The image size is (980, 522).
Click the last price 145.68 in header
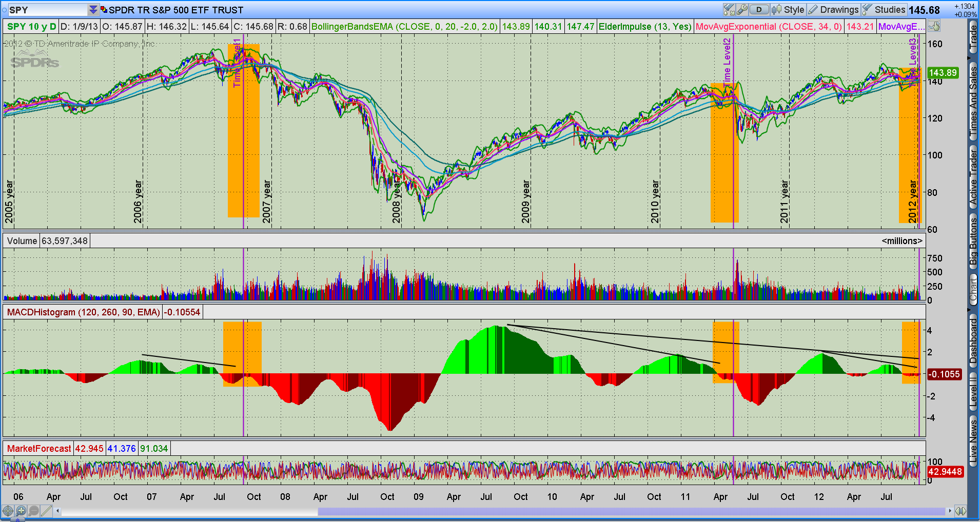click(x=924, y=10)
